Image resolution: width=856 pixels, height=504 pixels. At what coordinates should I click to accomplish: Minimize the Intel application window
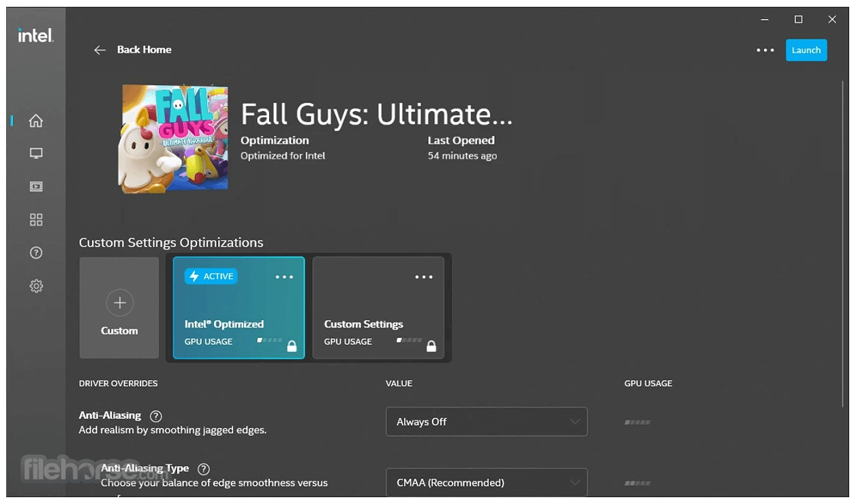pyautogui.click(x=765, y=20)
